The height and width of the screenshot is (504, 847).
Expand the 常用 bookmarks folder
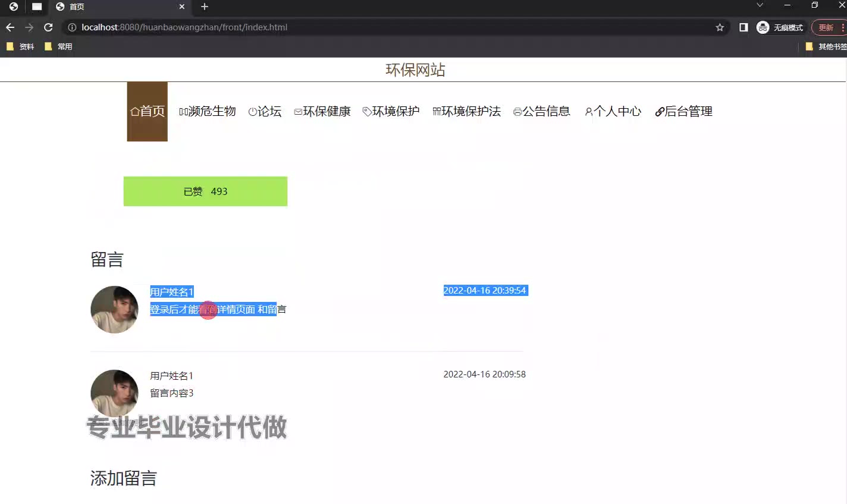58,46
